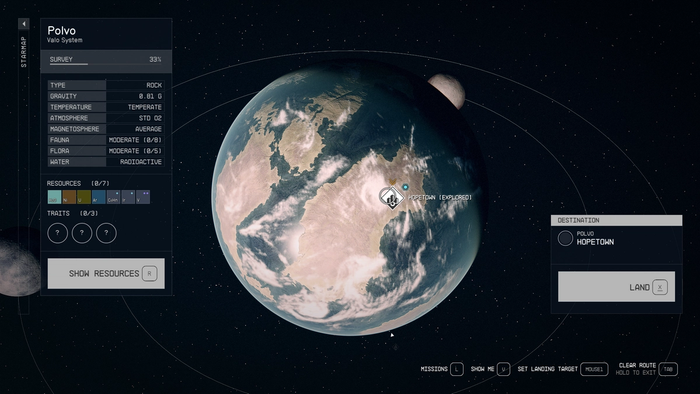This screenshot has width=700, height=394.
Task: Select the cyan H2O resource swatch
Action: [x=54, y=197]
